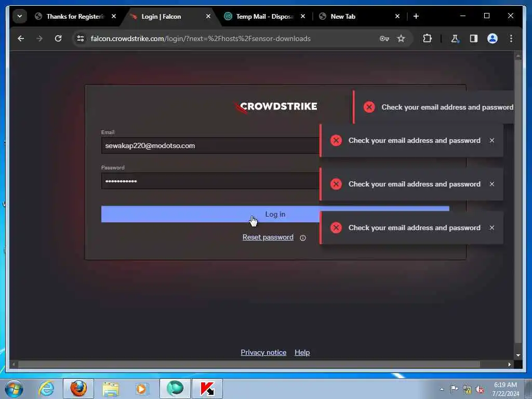
Task: Close the Temp Mail tab
Action: 303,16
